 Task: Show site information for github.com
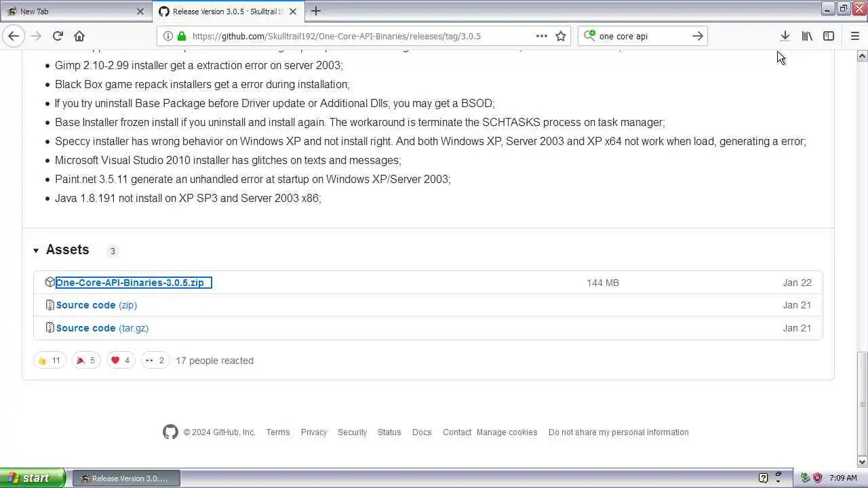(168, 36)
